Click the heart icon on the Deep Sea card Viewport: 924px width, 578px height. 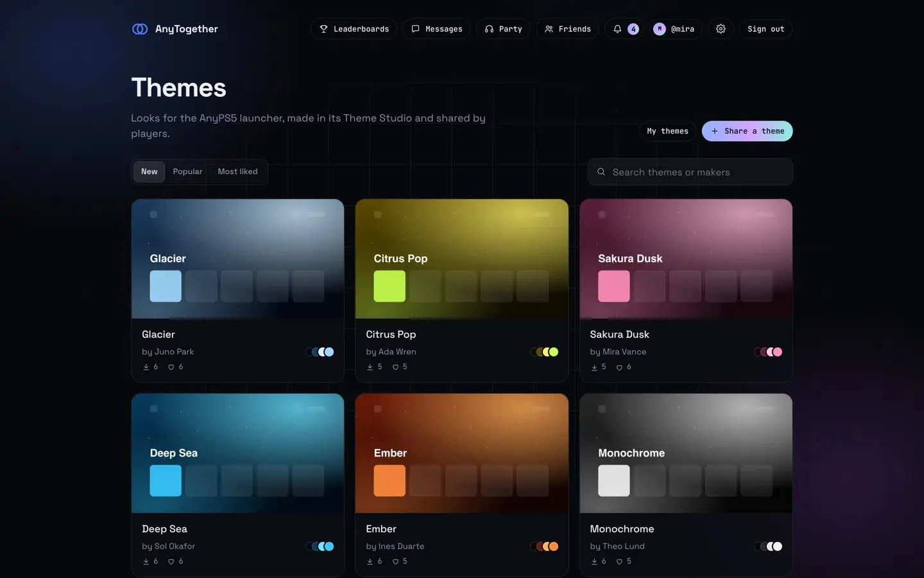coord(171,562)
